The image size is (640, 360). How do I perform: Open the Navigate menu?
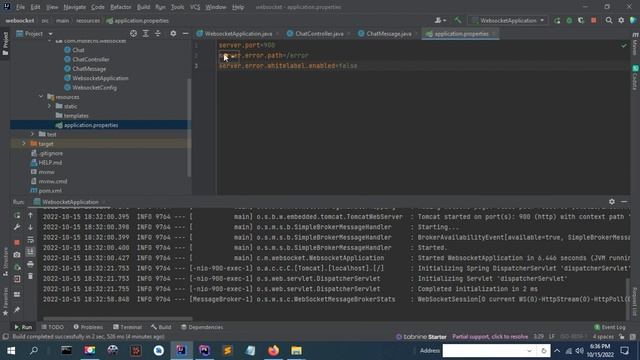click(75, 7)
